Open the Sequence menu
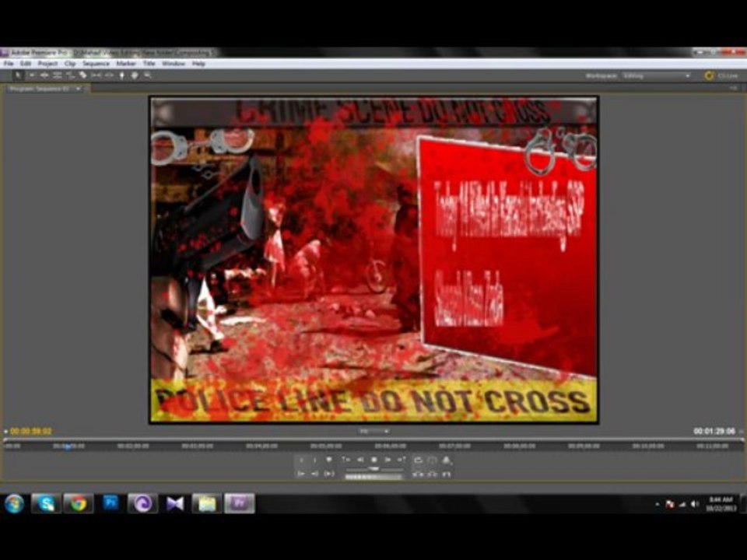Image resolution: width=747 pixels, height=560 pixels. click(96, 63)
